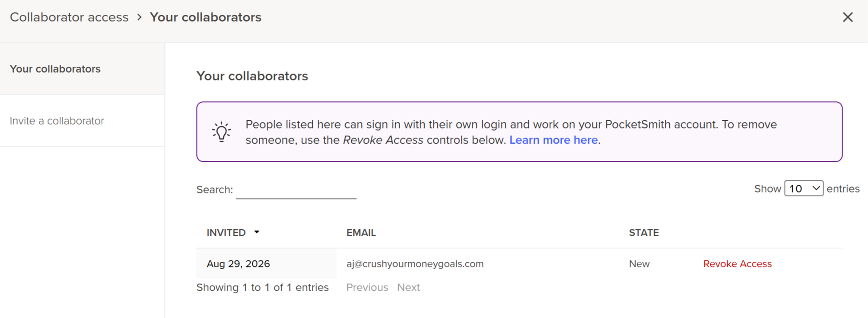Select the Aug 29, 2026 invited cell
Image resolution: width=868 pixels, height=318 pixels.
pyautogui.click(x=266, y=263)
